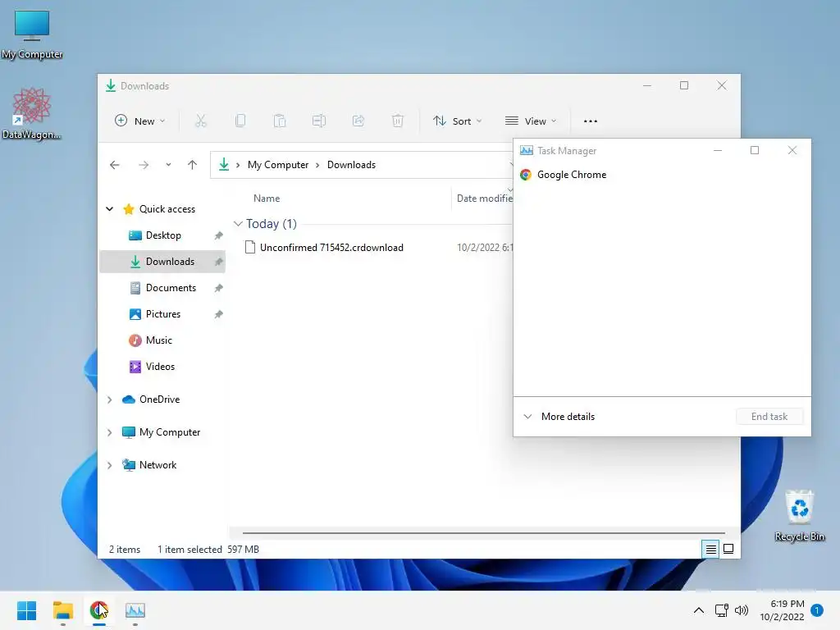Screen dimensions: 840x630
Task: Open the Windows Start button
Action: click(x=27, y=610)
